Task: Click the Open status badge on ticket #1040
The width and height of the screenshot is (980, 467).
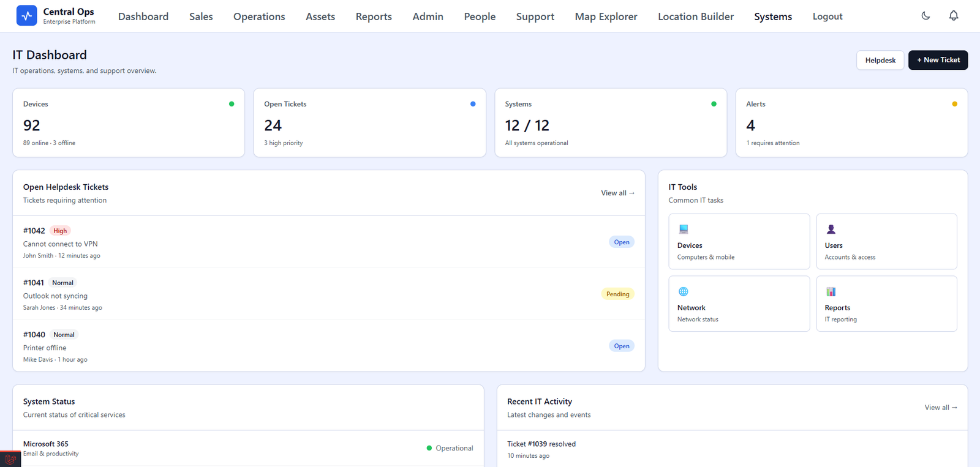Action: point(622,346)
